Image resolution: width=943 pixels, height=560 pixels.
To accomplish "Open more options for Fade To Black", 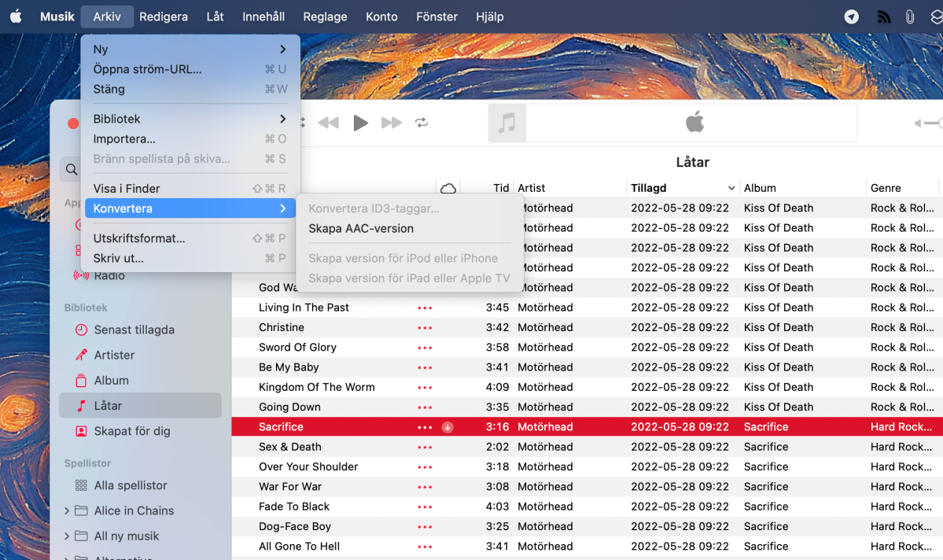I will coord(425,507).
